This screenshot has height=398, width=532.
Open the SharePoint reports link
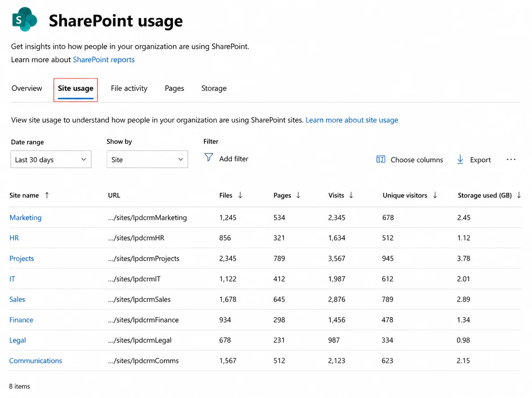[x=104, y=59]
